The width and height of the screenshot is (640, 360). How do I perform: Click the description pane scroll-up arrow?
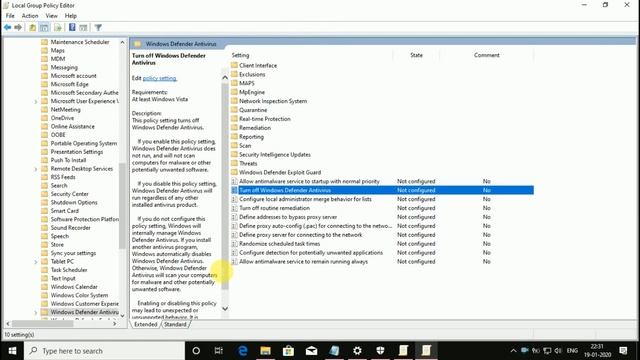point(225,78)
